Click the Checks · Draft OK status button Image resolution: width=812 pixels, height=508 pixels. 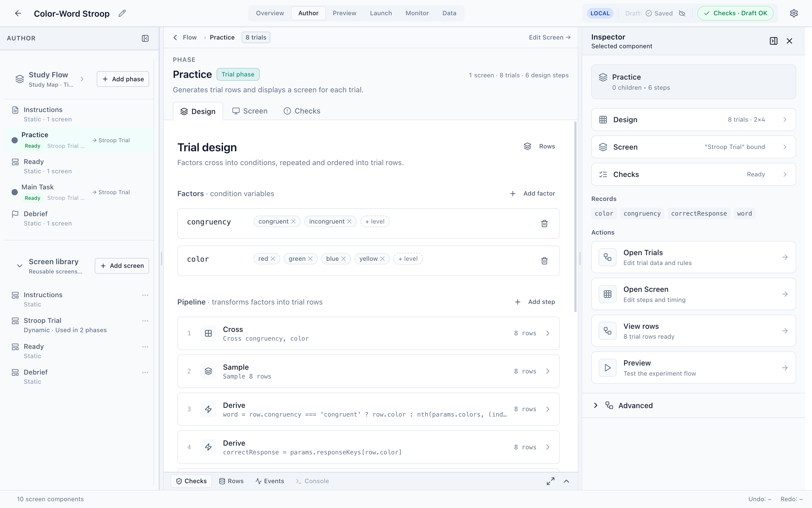(735, 14)
